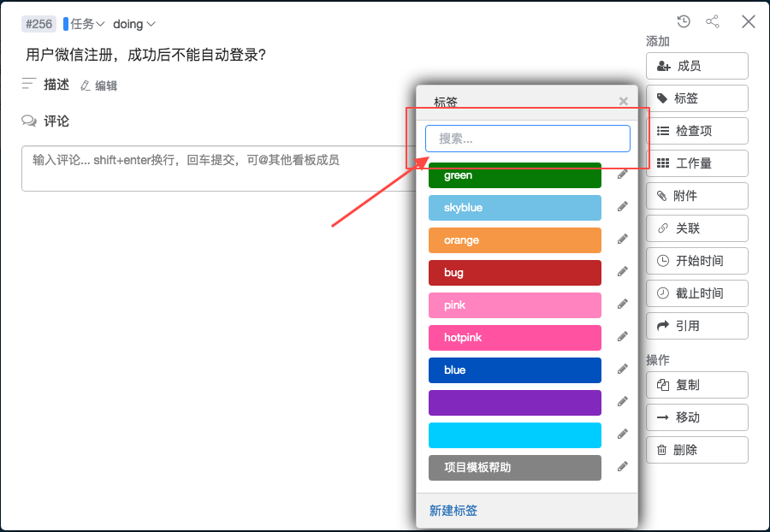The width and height of the screenshot is (770, 532).
Task: Select the green label swatch
Action: [514, 175]
